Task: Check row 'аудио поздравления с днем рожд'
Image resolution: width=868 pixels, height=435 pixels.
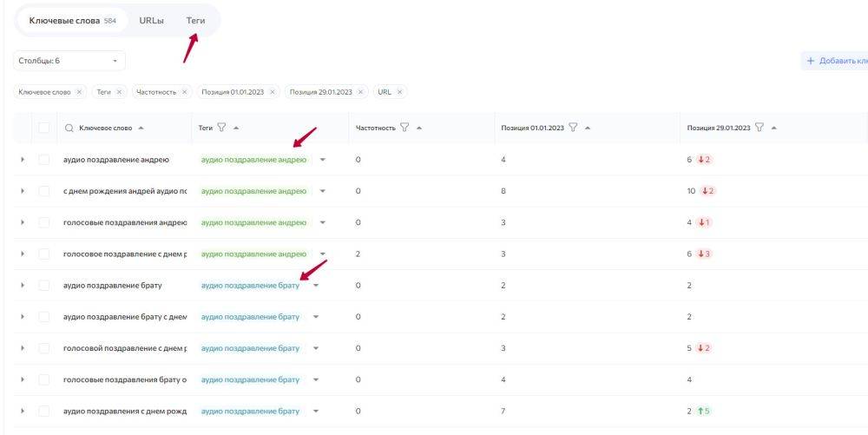Action: coord(43,412)
